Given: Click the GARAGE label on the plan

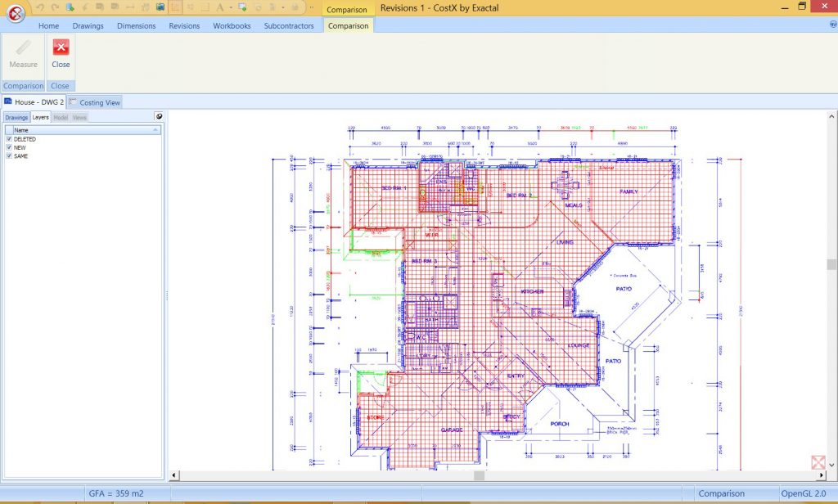Looking at the screenshot, I should [x=452, y=430].
